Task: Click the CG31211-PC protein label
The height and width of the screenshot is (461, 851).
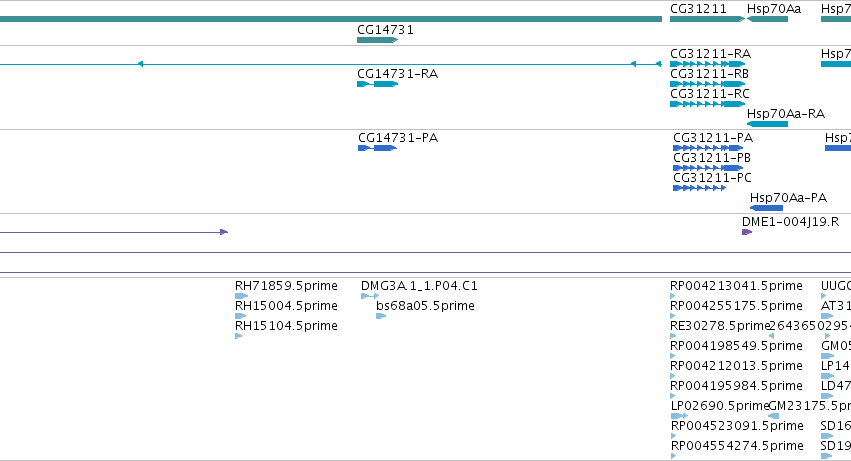Action: [x=712, y=178]
